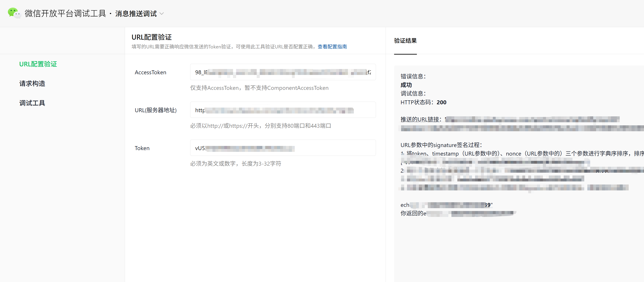Switch to the 验证结果 tab
Image resolution: width=644 pixels, height=282 pixels.
[x=405, y=41]
